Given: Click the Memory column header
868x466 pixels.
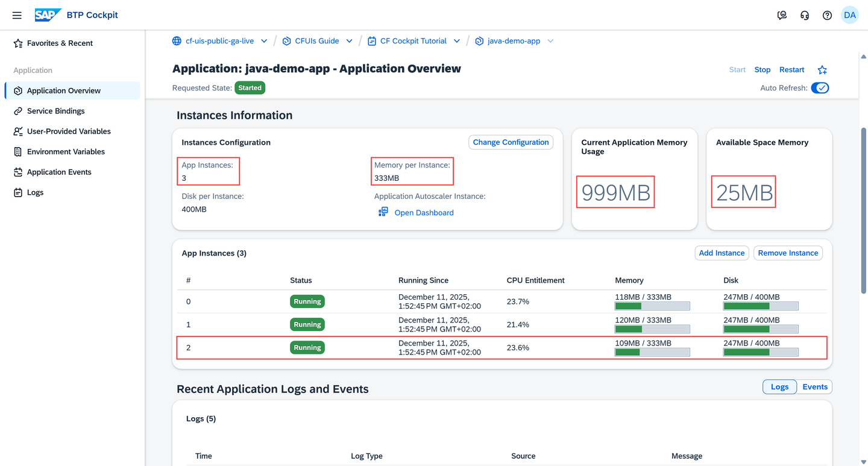Looking at the screenshot, I should pyautogui.click(x=629, y=280).
